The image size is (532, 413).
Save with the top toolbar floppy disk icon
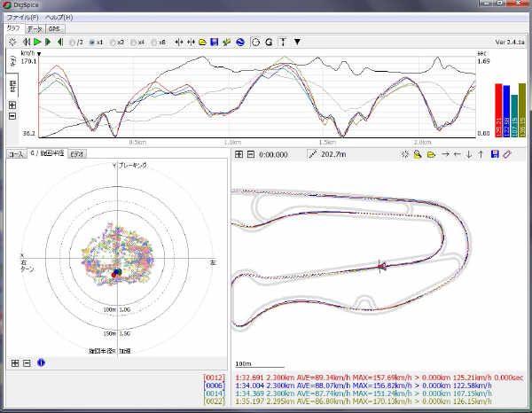214,42
